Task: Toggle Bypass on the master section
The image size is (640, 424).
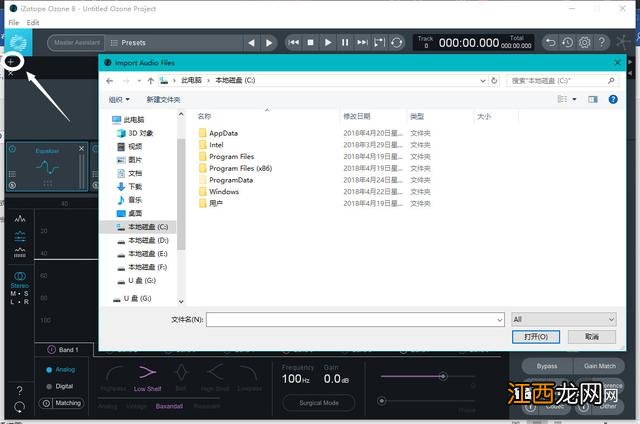Action: click(x=547, y=366)
